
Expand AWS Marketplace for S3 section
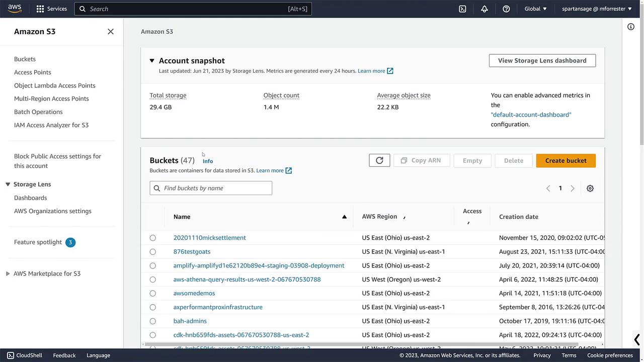coord(8,274)
